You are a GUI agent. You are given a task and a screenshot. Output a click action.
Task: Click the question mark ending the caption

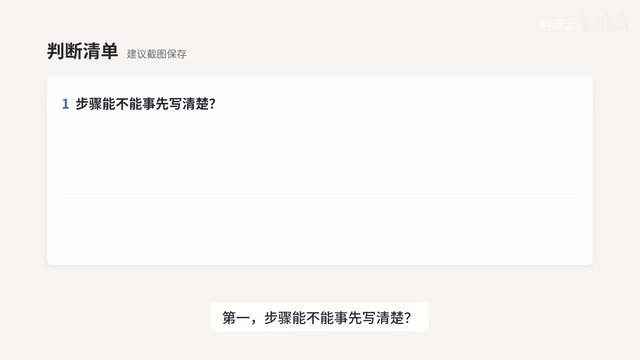point(407,317)
